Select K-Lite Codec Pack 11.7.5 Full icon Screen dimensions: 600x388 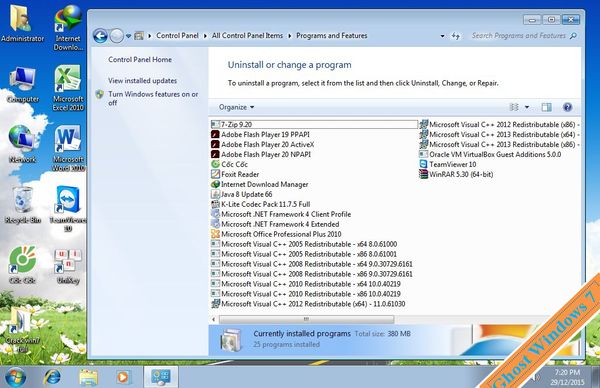click(x=215, y=204)
